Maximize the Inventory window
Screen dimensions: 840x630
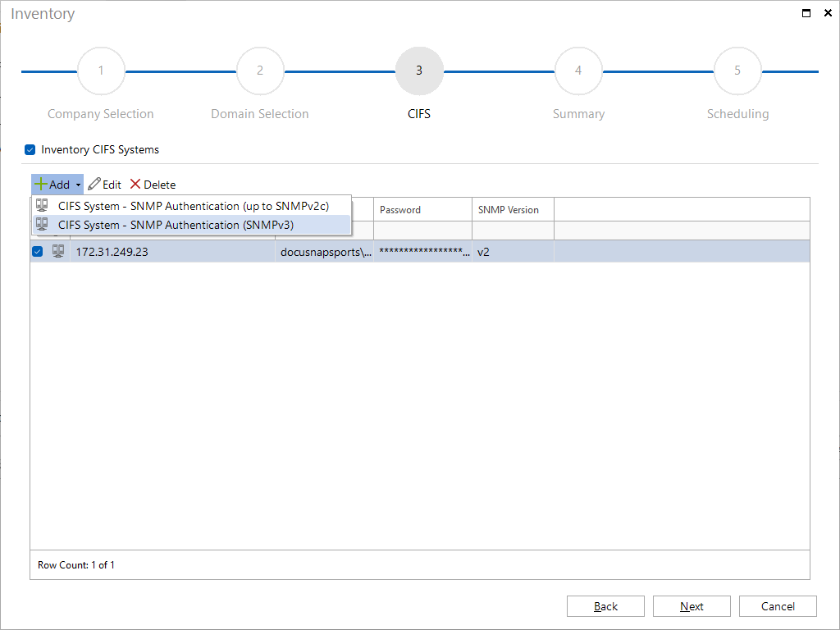point(806,13)
